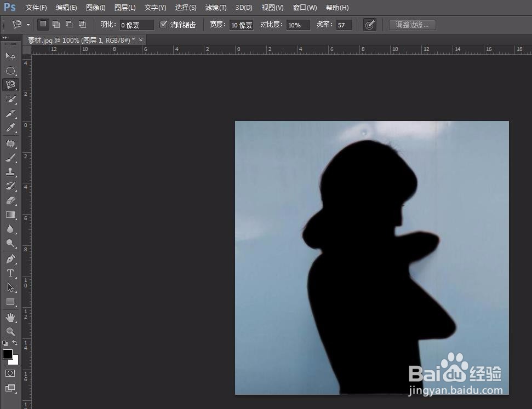This screenshot has width=532, height=409.
Task: Select the Rectangle shape tool
Action: click(10, 302)
